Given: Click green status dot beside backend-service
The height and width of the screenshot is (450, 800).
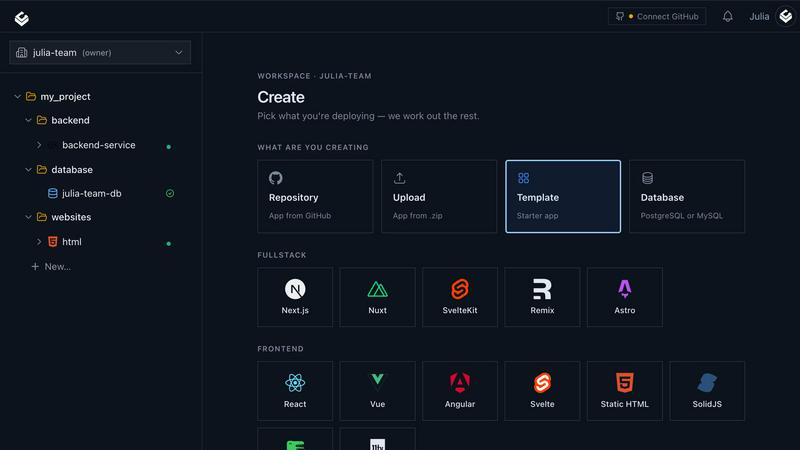Looking at the screenshot, I should click(169, 147).
